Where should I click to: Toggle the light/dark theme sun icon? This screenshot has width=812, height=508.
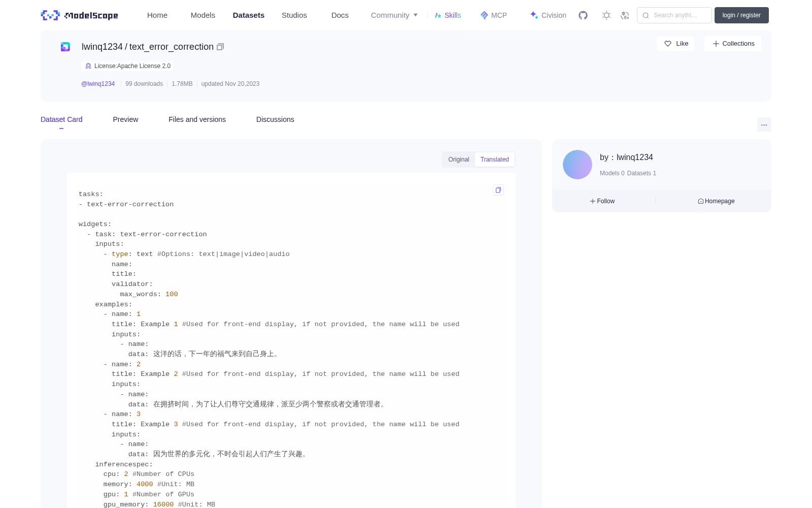tap(606, 15)
